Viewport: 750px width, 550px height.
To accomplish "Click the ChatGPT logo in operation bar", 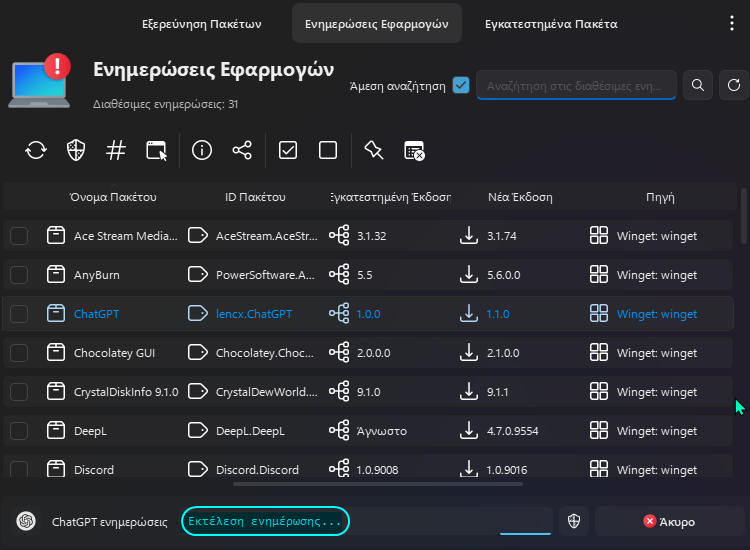I will point(26,521).
